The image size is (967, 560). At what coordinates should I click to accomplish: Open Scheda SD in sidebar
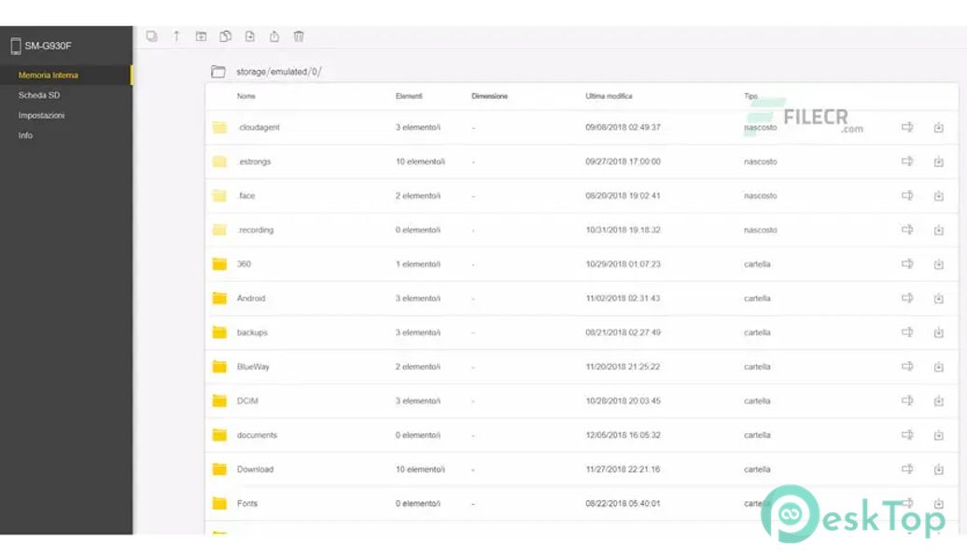point(39,95)
